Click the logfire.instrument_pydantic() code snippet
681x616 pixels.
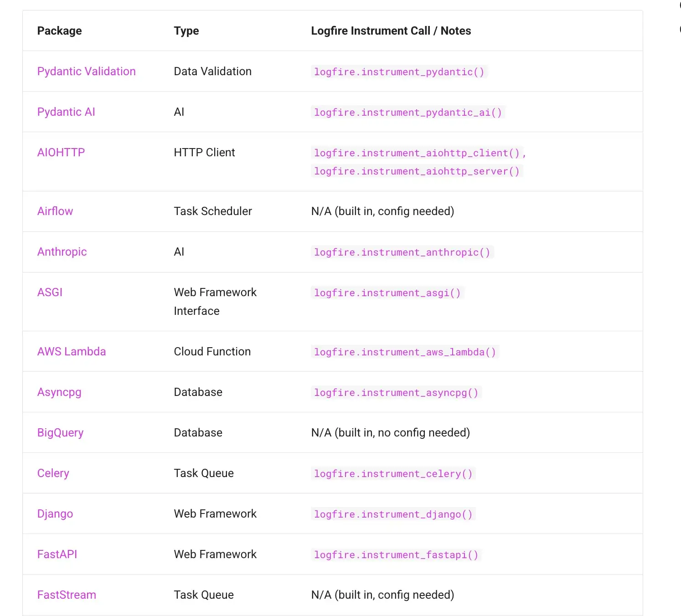[x=399, y=72]
